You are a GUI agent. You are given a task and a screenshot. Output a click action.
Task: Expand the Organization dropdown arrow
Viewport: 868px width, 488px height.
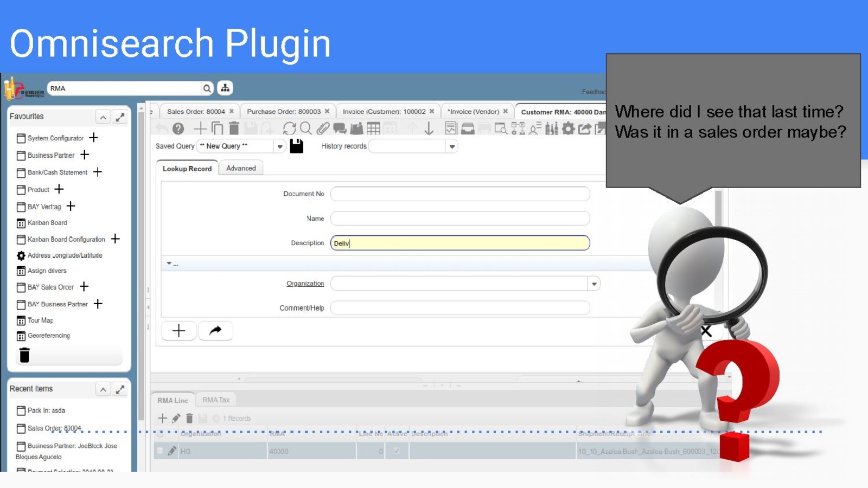click(594, 284)
